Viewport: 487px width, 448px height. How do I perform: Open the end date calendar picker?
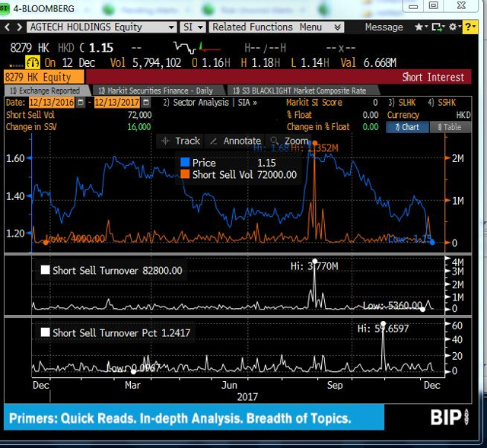tap(146, 103)
